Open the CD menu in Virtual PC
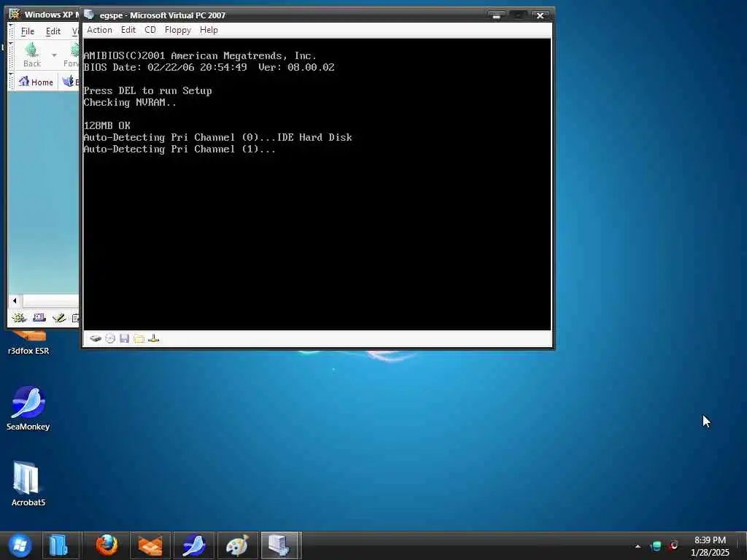Viewport: 747px width, 560px height. [150, 30]
